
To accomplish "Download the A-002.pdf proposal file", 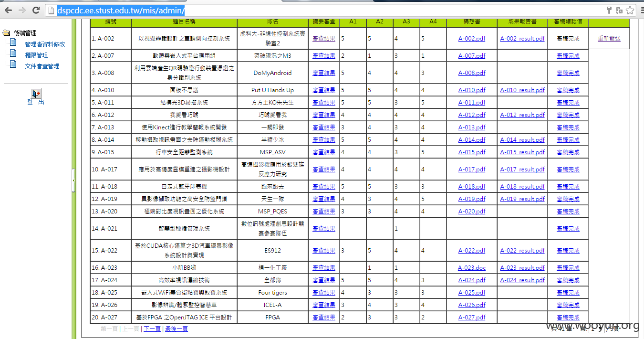I will pyautogui.click(x=472, y=39).
